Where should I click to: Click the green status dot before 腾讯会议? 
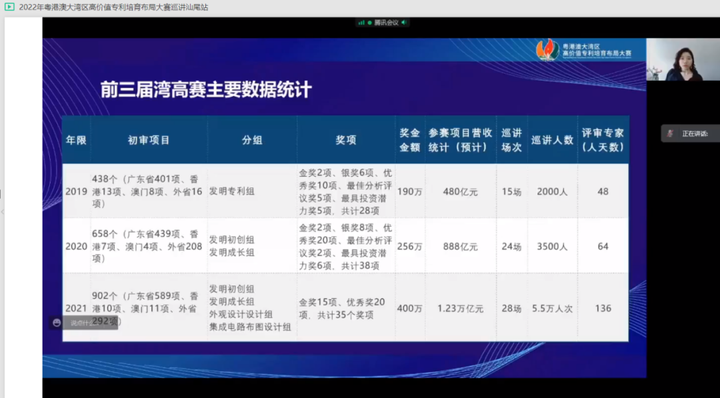[x=370, y=22]
